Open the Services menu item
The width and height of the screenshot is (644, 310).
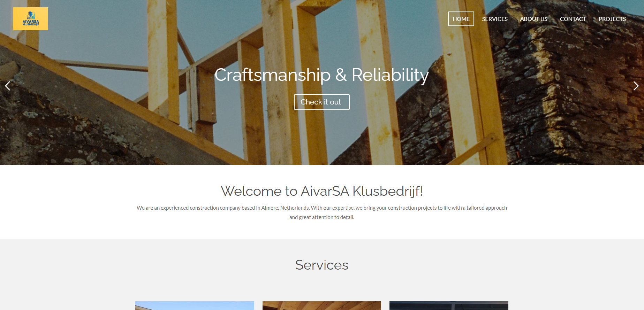495,19
